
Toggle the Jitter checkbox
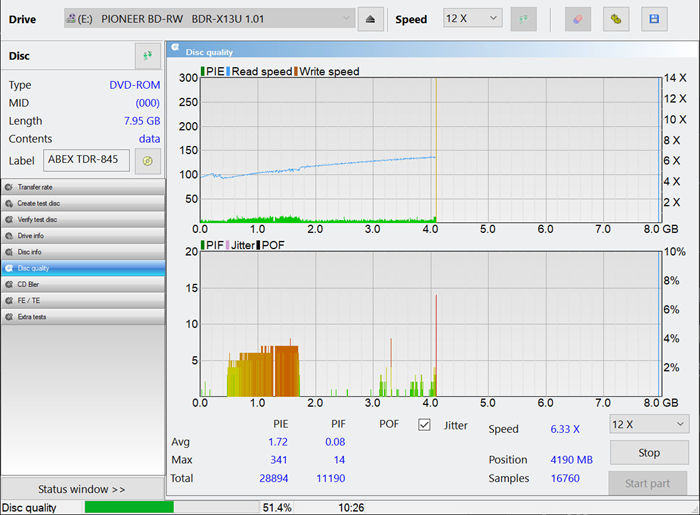coord(424,425)
